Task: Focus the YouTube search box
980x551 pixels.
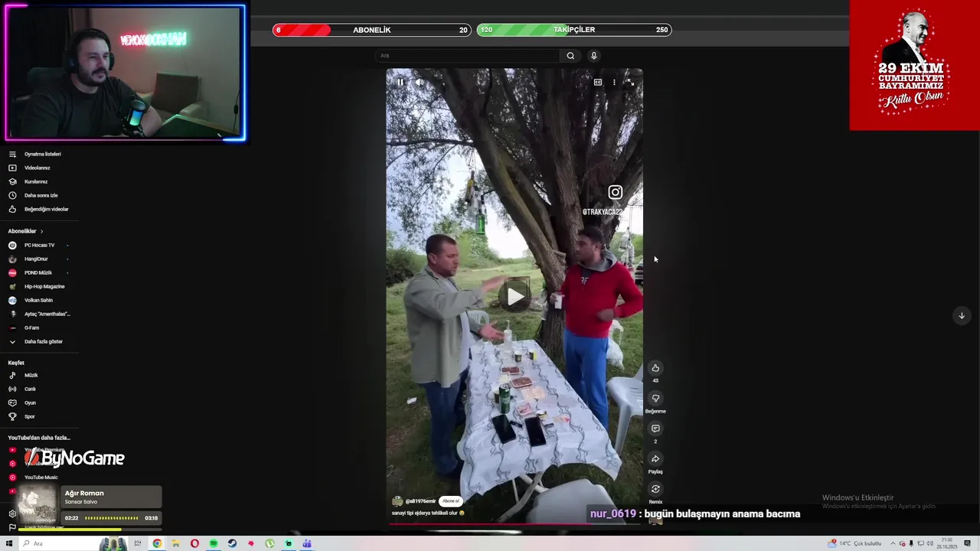Action: pos(468,56)
